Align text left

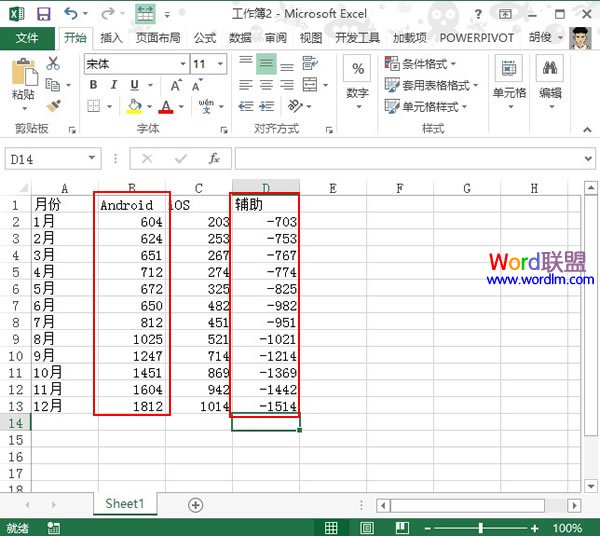tap(246, 85)
